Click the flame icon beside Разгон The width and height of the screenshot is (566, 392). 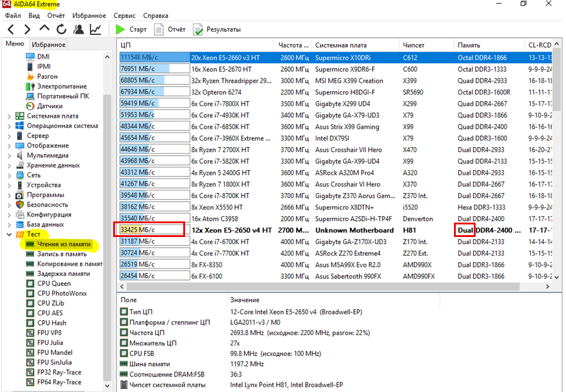point(31,77)
